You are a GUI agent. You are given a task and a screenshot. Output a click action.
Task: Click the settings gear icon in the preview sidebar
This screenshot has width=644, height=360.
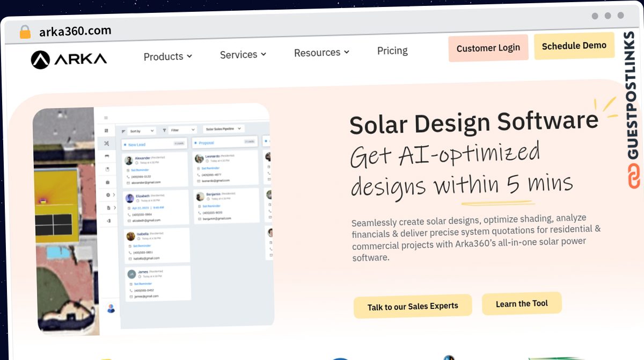[x=108, y=195]
